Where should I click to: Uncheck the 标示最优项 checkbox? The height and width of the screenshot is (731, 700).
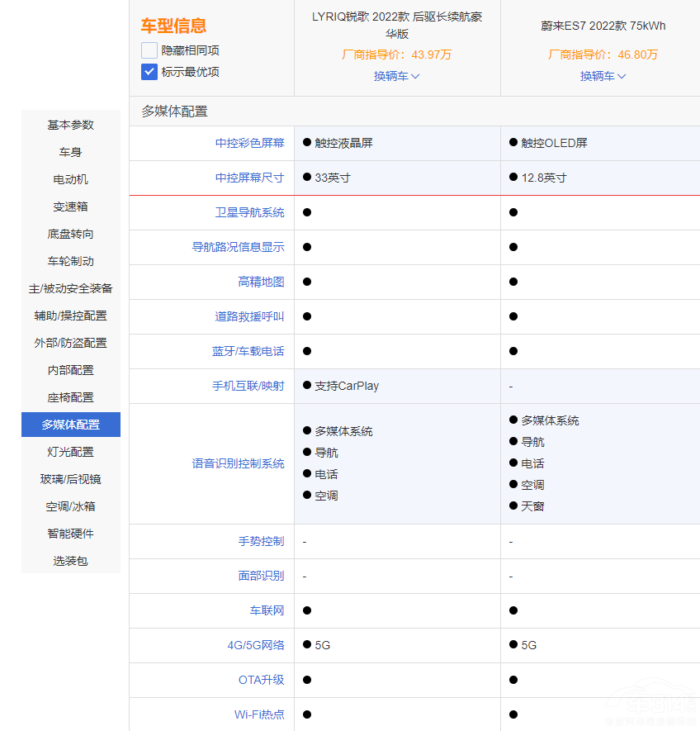(x=149, y=72)
